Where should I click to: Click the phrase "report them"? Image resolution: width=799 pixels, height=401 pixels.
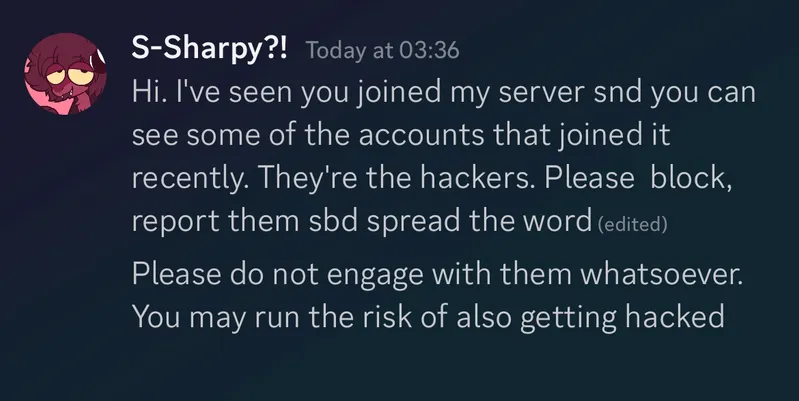coord(198,222)
